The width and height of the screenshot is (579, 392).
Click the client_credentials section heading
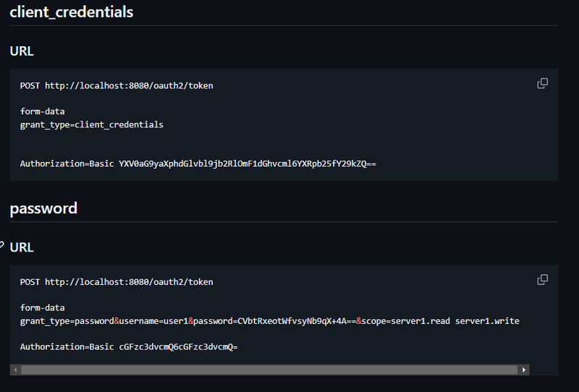(x=71, y=12)
